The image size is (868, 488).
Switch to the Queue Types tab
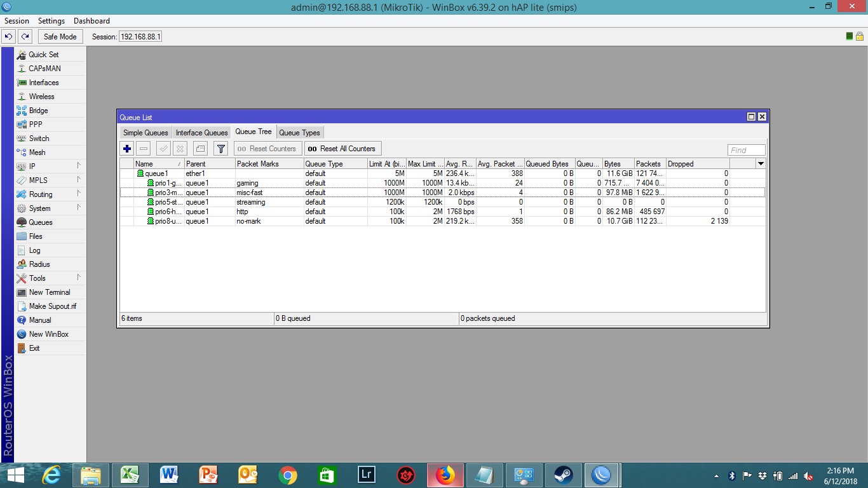coord(299,133)
